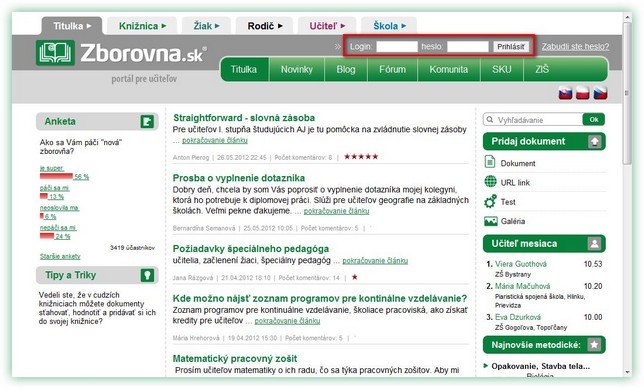The height and width of the screenshot is (389, 644).
Task: Open the Staršie ankety link
Action: tap(60, 256)
